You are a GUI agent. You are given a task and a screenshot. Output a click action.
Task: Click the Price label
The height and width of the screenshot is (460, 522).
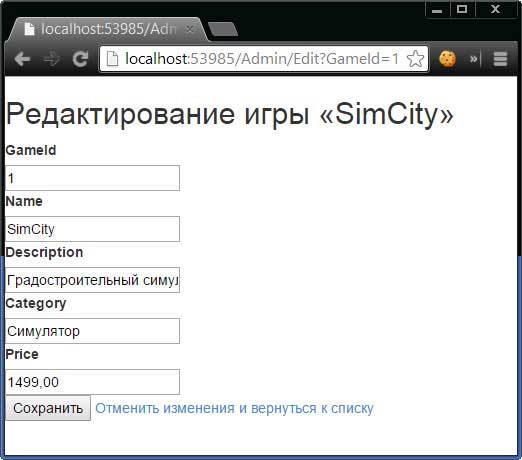[22, 354]
